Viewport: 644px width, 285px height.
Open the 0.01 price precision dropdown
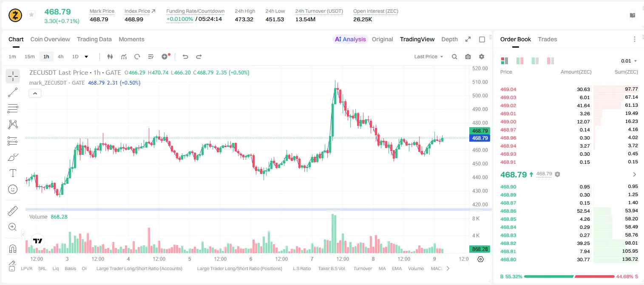(629, 61)
